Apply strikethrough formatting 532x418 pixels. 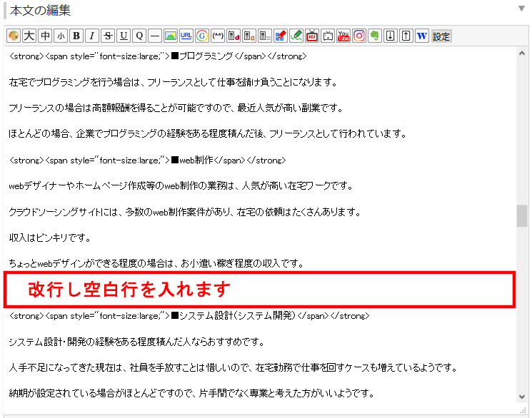(x=108, y=36)
